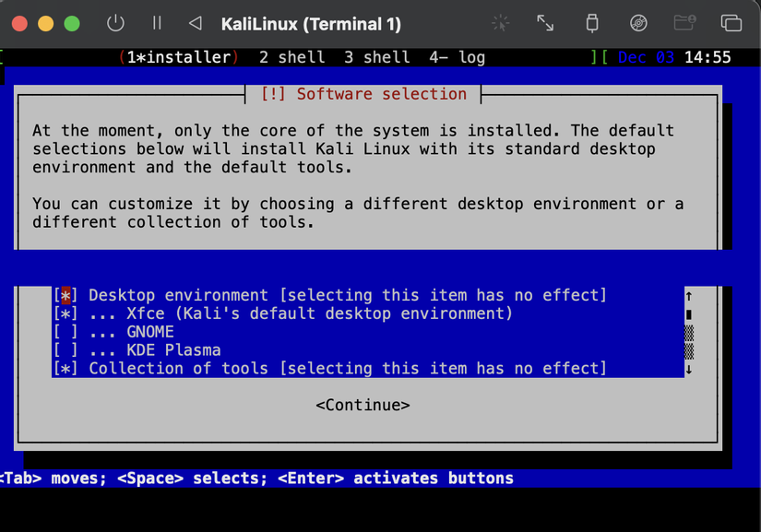The width and height of the screenshot is (761, 532).
Task: Switch to the 2 shell tab
Action: tap(291, 57)
